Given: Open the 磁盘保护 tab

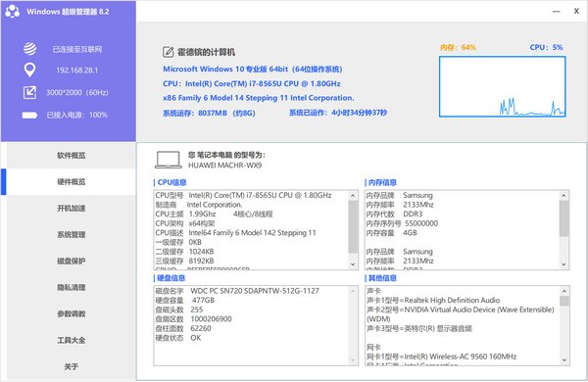Looking at the screenshot, I should [72, 261].
